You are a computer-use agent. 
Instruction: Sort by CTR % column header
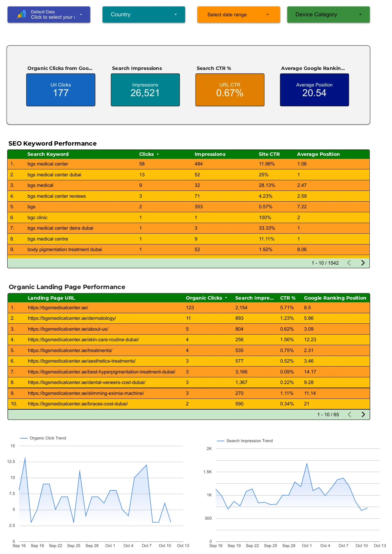(x=288, y=298)
